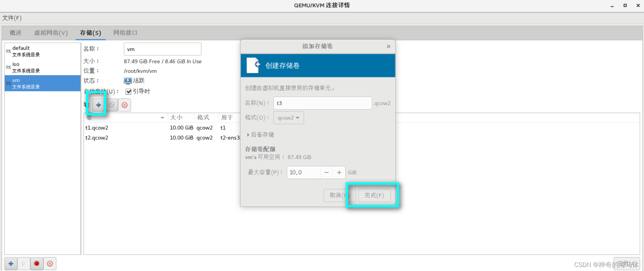Click the 用于 column header
The image size is (644, 271).
(229, 117)
